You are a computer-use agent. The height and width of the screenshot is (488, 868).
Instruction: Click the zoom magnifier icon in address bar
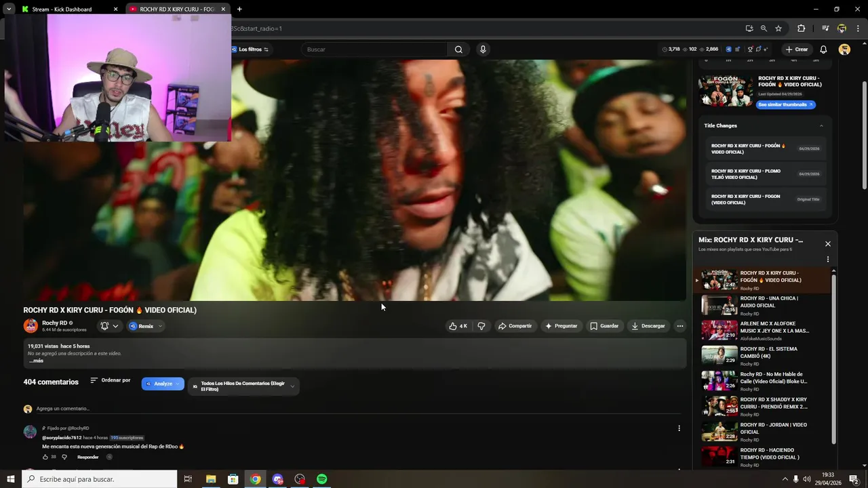764,28
